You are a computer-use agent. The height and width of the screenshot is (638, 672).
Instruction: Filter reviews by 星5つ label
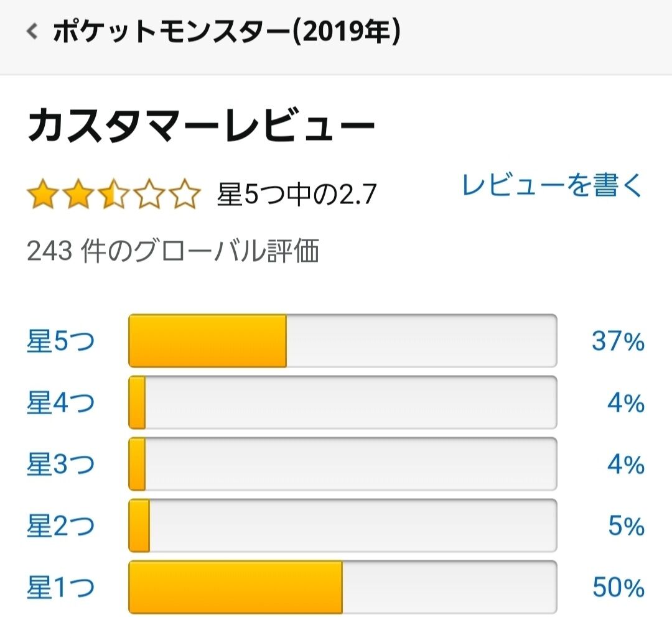[x=61, y=341]
